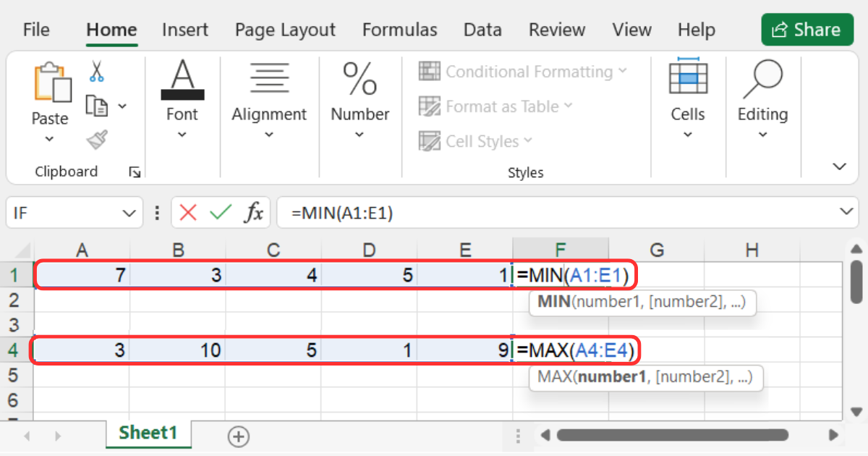
Task: Click the Format as Table icon
Action: [430, 106]
